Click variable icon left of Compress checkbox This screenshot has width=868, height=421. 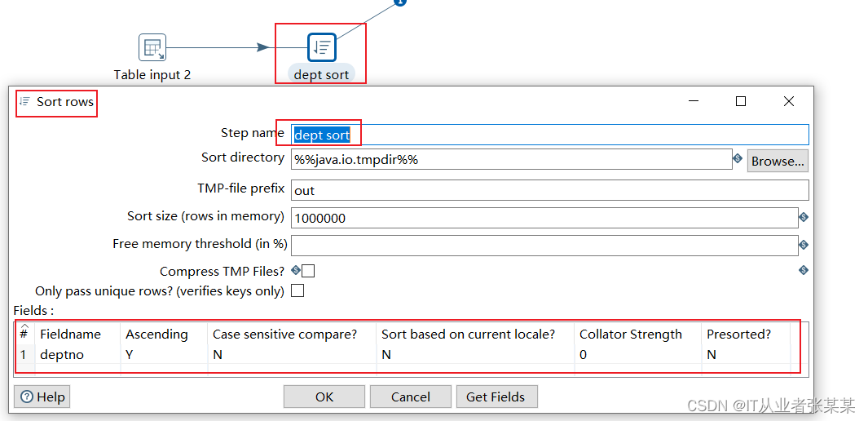point(297,270)
